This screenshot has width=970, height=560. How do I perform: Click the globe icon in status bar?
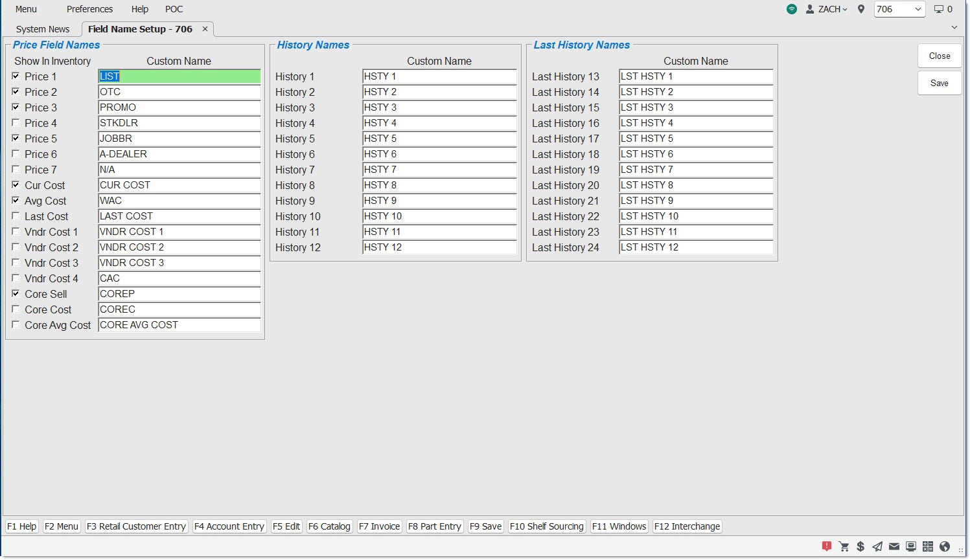click(945, 546)
